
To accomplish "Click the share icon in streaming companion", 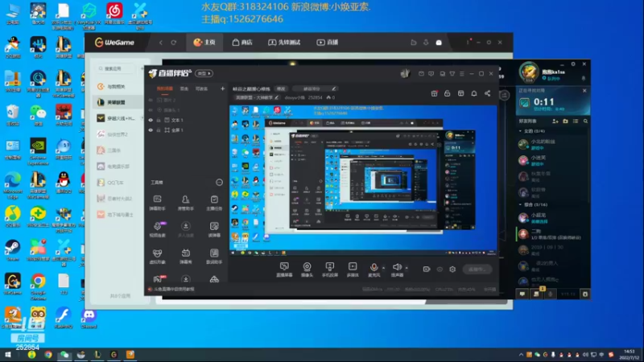I will [487, 93].
